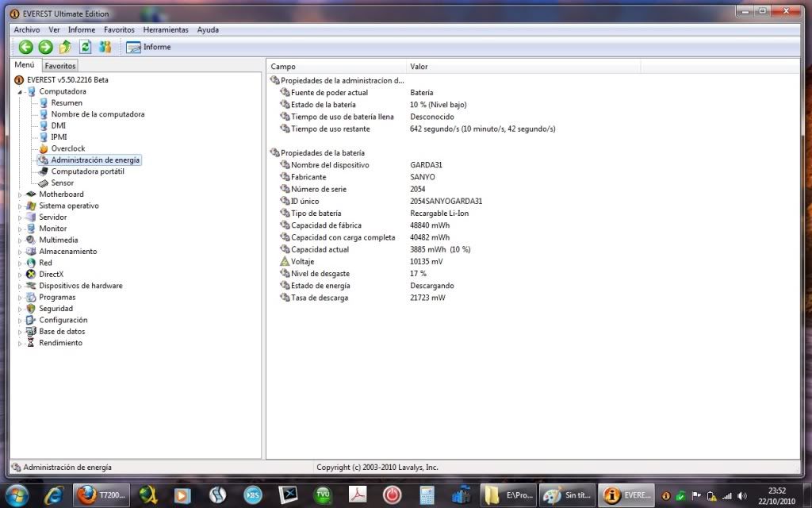Expand the Servidor tree node

(x=20, y=217)
